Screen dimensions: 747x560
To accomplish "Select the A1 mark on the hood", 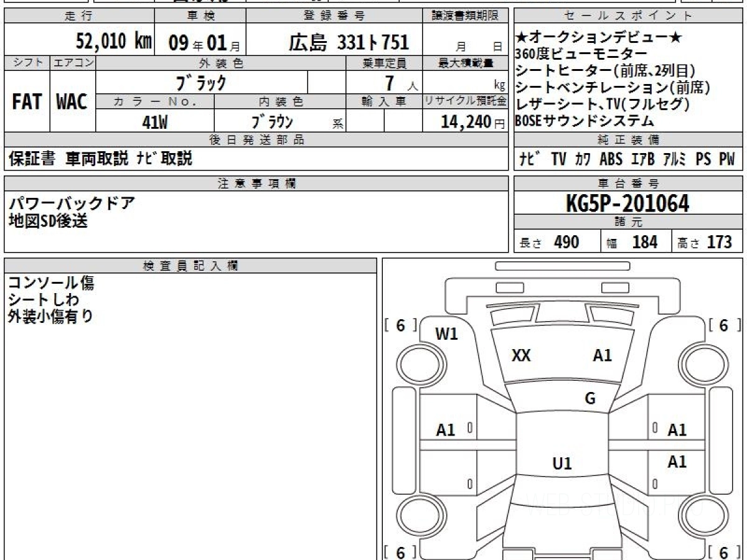I will 602,355.
